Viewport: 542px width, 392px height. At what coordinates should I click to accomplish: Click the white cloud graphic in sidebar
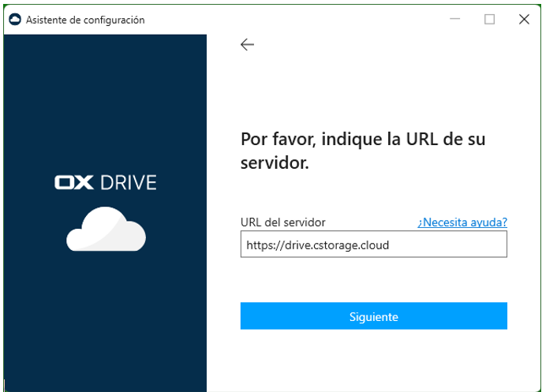106,230
